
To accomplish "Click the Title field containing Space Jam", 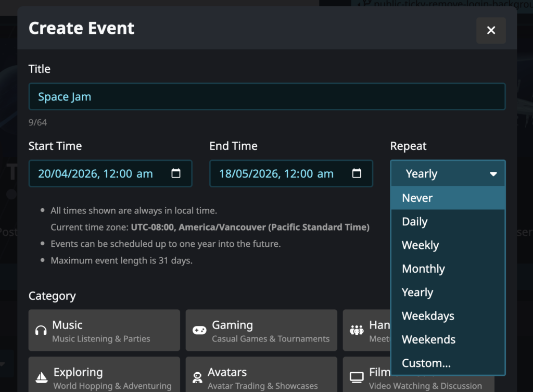I will (266, 97).
